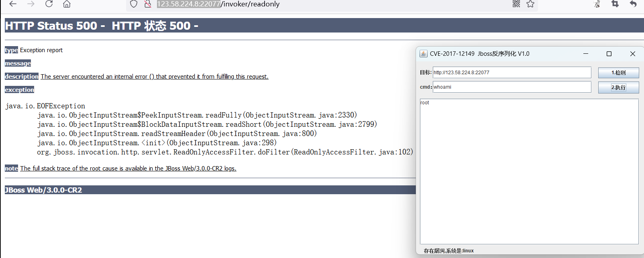This screenshot has width=644, height=258.
Task: Click the '目标:' label in the tool
Action: (426, 73)
